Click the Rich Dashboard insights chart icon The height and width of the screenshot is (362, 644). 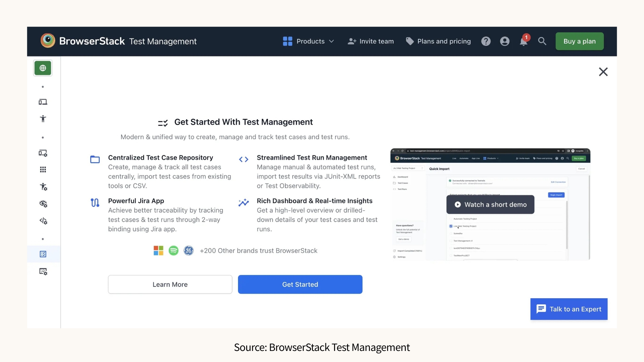[x=244, y=202]
